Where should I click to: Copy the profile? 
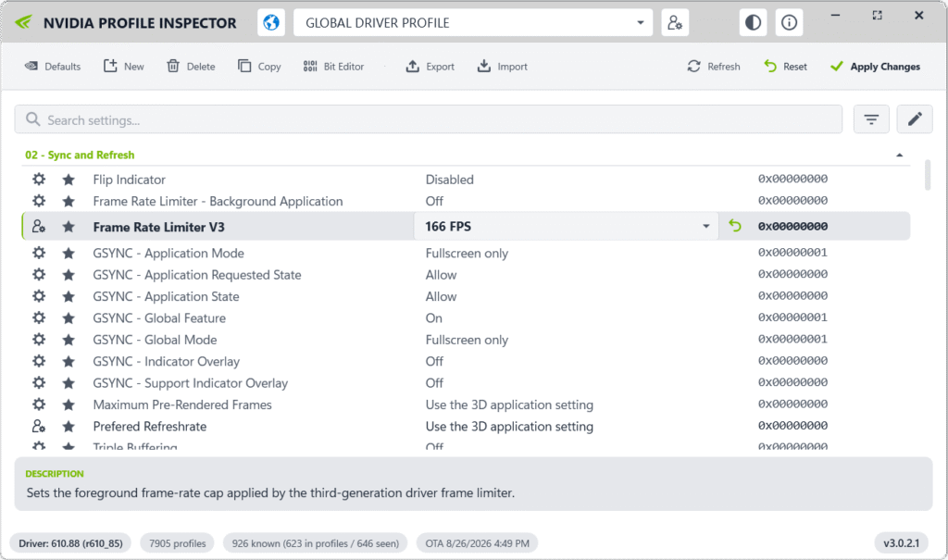(x=259, y=67)
